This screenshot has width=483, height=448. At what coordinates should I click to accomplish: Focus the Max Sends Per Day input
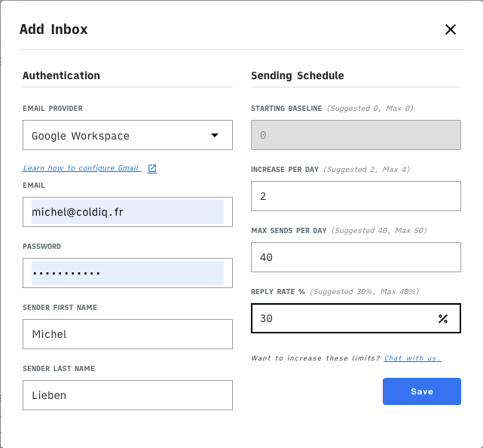tap(355, 257)
